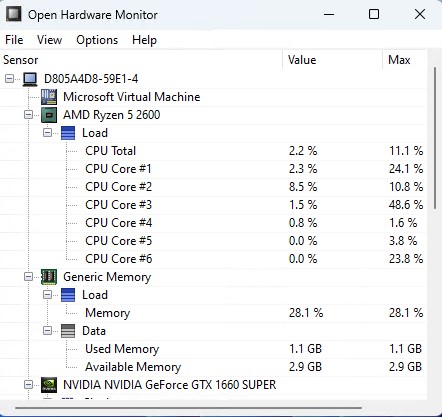Select the NVIDIA GeForce GTX 1660 SUPER label

pyautogui.click(x=170, y=385)
